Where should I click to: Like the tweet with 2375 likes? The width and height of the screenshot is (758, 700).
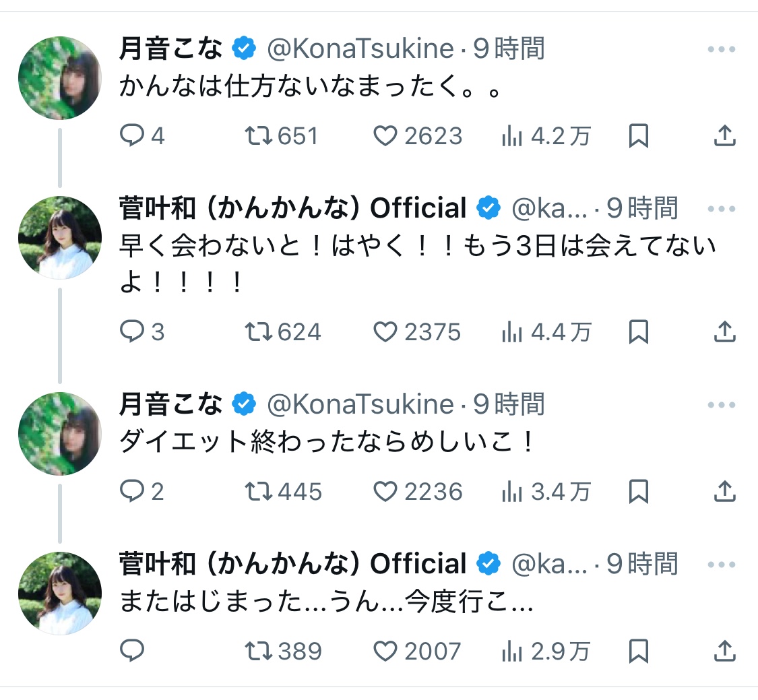pyautogui.click(x=385, y=331)
